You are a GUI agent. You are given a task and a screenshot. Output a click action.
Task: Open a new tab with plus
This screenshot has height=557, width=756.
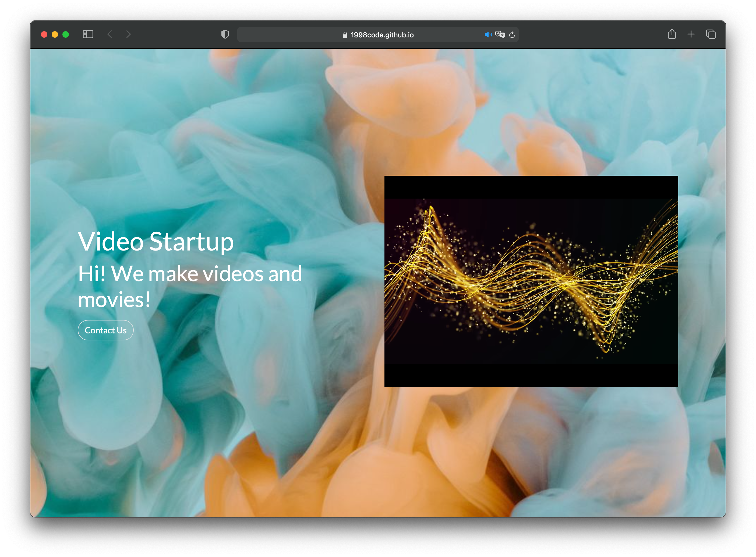(x=691, y=34)
